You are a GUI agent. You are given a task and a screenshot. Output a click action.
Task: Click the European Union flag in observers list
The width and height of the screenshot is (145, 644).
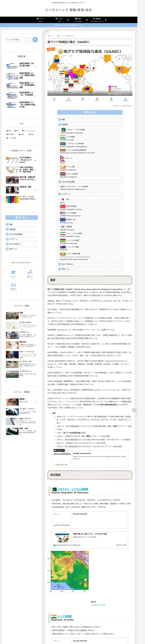[x=63, y=219]
